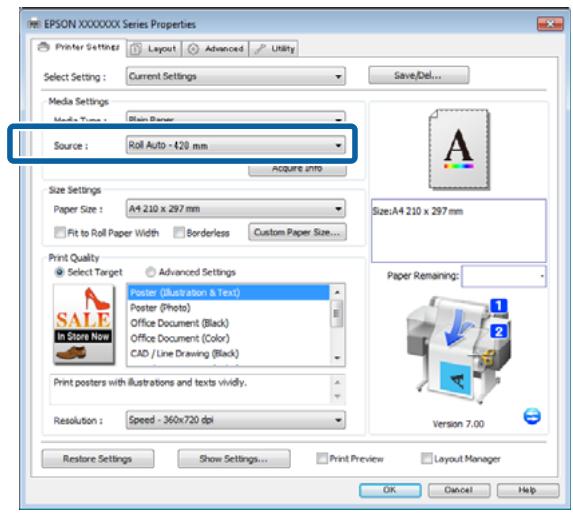Tick the Print Preview checkbox

pyautogui.click(x=322, y=458)
